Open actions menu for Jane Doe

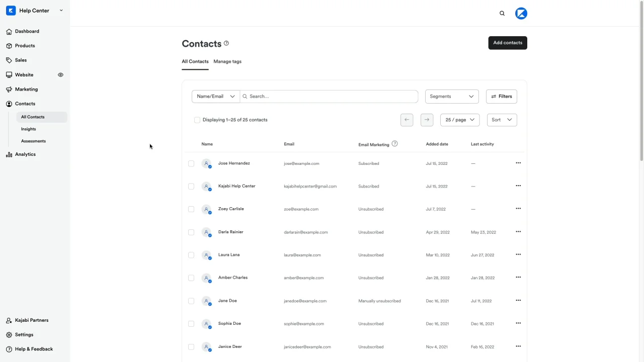pos(518,301)
